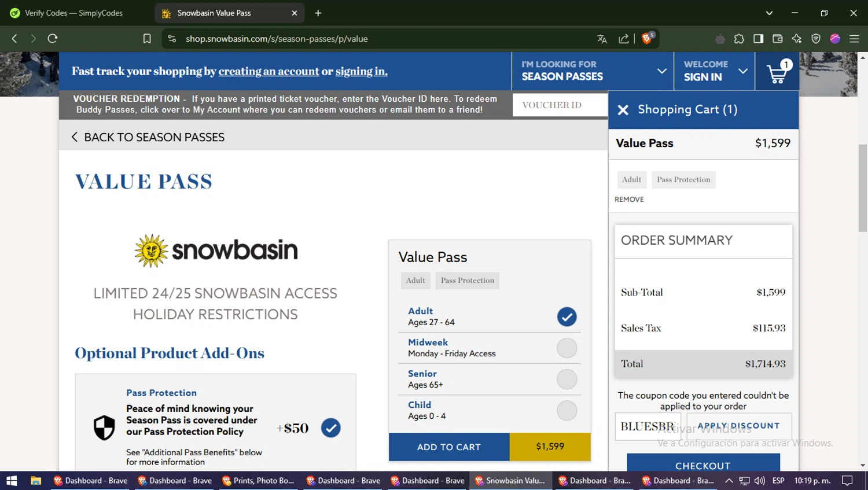Open the notifications center icon
The width and height of the screenshot is (868, 490).
(847, 481)
